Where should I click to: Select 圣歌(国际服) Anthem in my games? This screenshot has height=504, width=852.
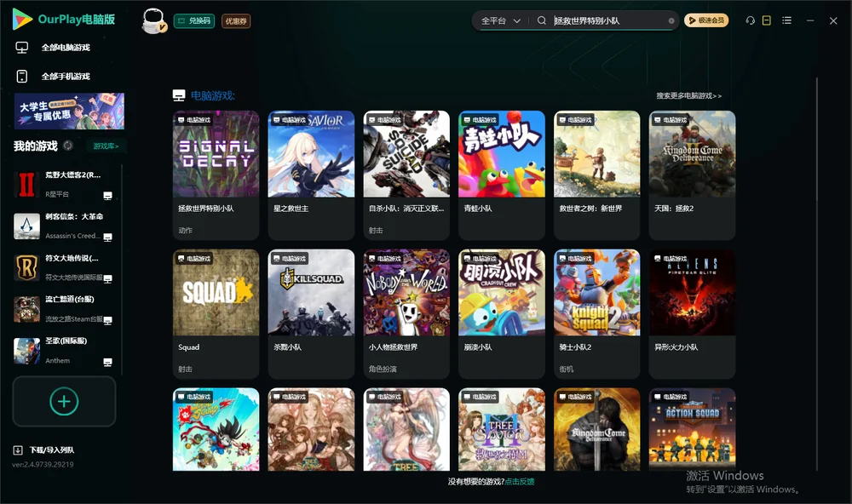(x=63, y=350)
